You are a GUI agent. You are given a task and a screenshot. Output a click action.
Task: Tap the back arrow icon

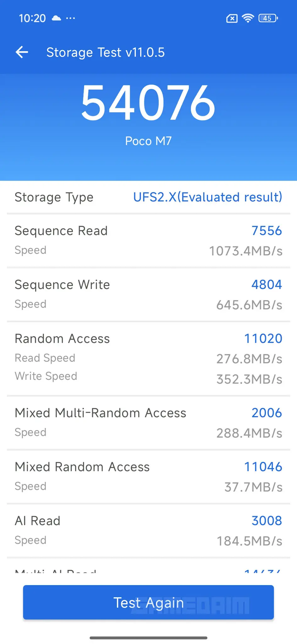(22, 52)
